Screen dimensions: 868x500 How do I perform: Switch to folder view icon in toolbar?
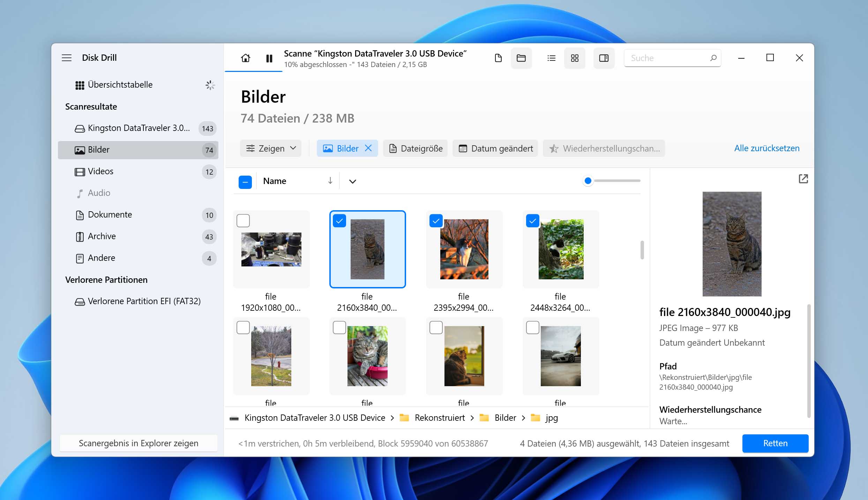point(521,58)
